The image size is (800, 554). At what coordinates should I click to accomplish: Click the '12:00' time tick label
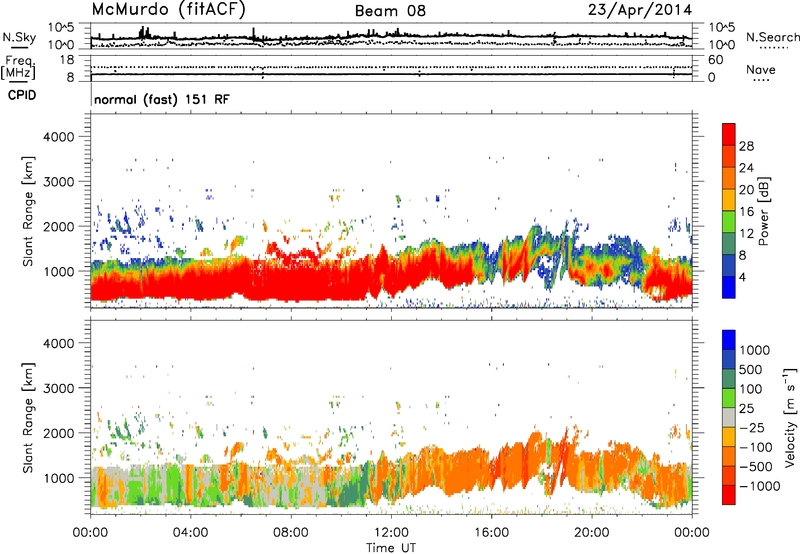pos(391,533)
